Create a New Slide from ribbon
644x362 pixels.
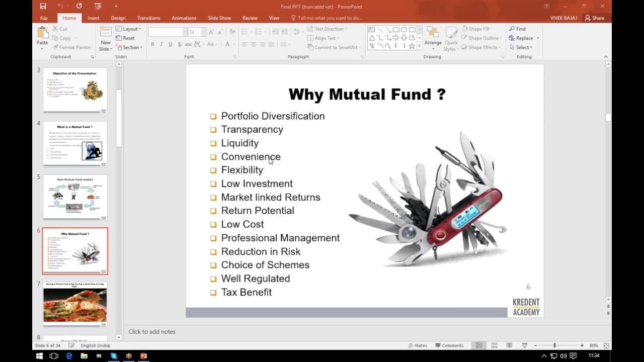click(x=106, y=38)
